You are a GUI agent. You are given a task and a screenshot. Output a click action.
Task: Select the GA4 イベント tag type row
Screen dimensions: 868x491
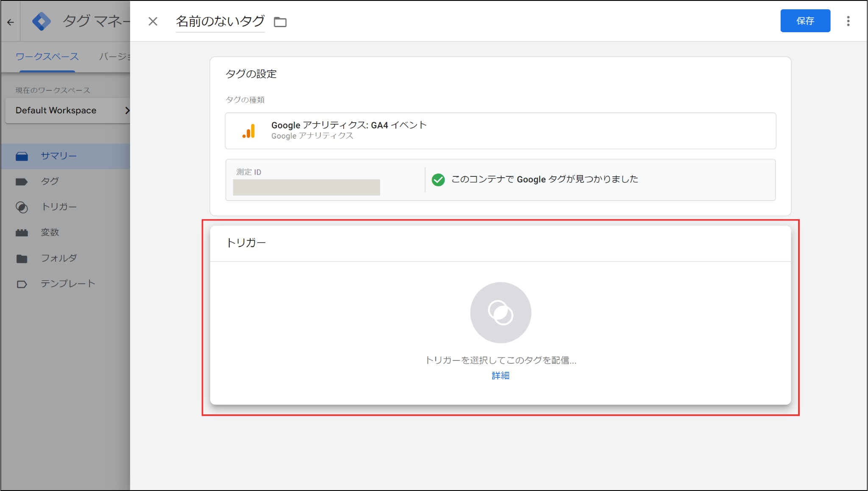pos(501,131)
